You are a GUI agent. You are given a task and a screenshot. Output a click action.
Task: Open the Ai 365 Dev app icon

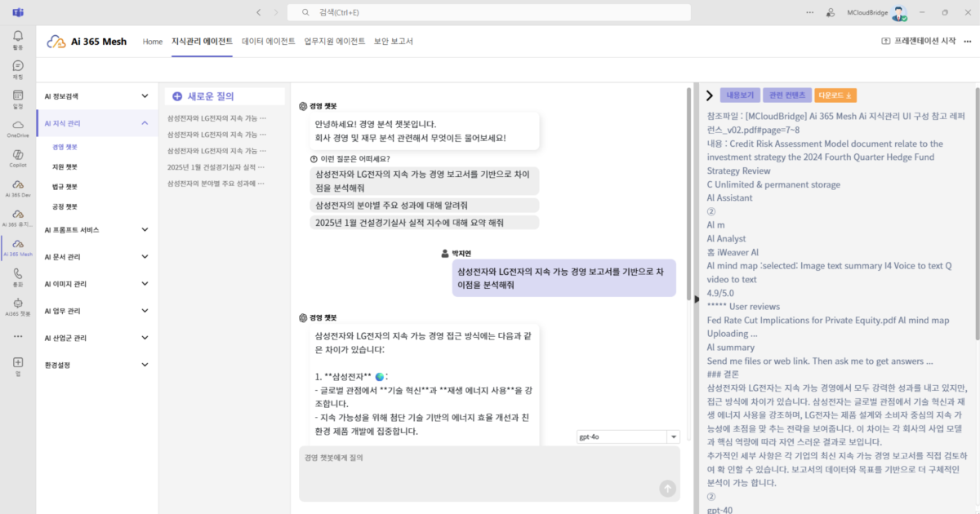click(18, 184)
